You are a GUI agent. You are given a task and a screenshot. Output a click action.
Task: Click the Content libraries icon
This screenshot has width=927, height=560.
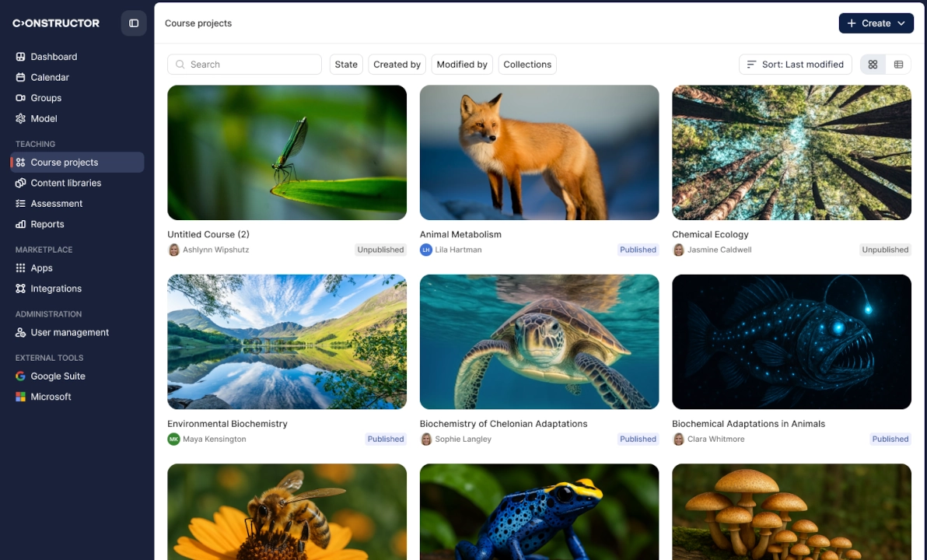(21, 184)
